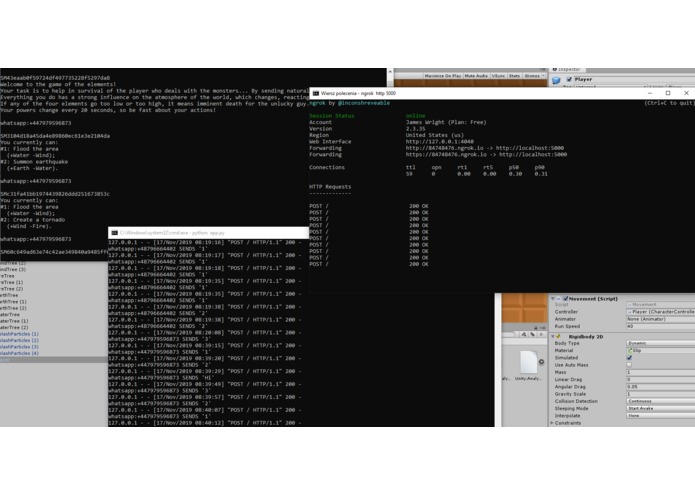Click the type filter icon in Project panel
Screen dimensions: 695x494
click(524, 335)
